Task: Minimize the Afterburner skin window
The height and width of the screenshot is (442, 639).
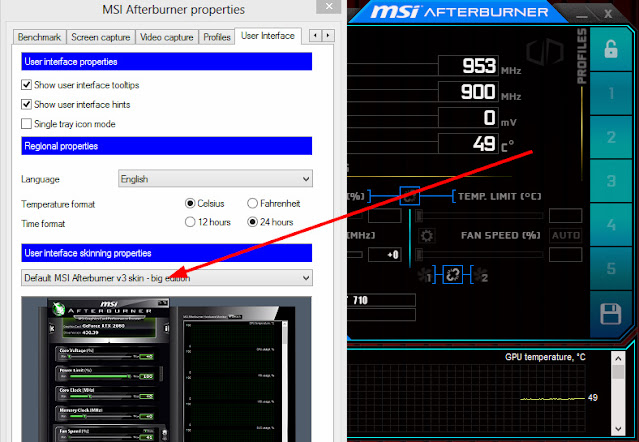Action: 582,15
